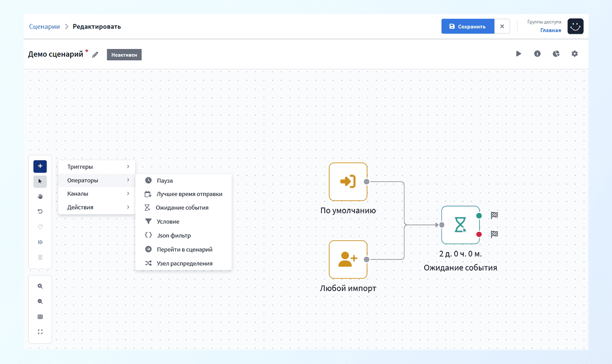Expand the Каналы submenu
The height and width of the screenshot is (364, 612).
(x=97, y=194)
